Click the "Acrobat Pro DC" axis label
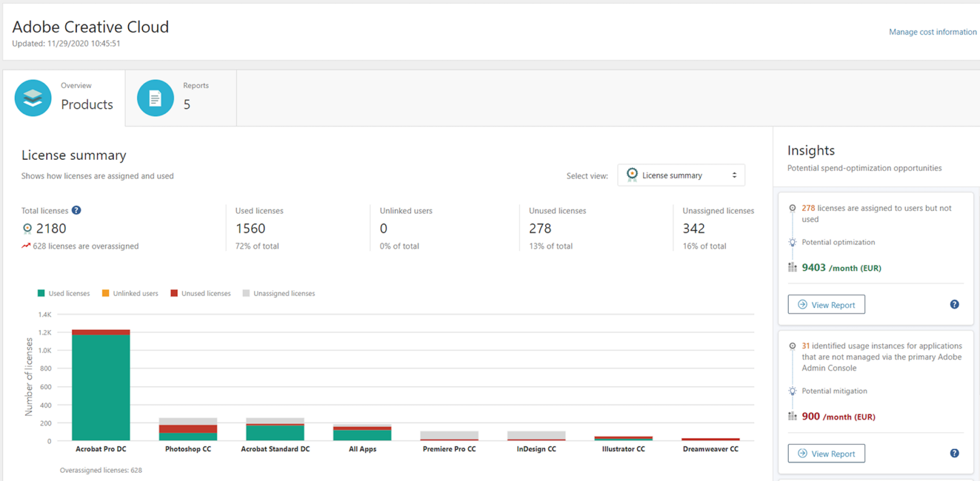980x481 pixels. 101,449
